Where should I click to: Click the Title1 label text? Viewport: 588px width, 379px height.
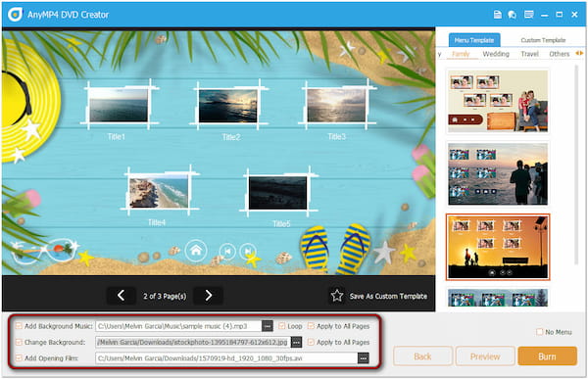point(117,137)
